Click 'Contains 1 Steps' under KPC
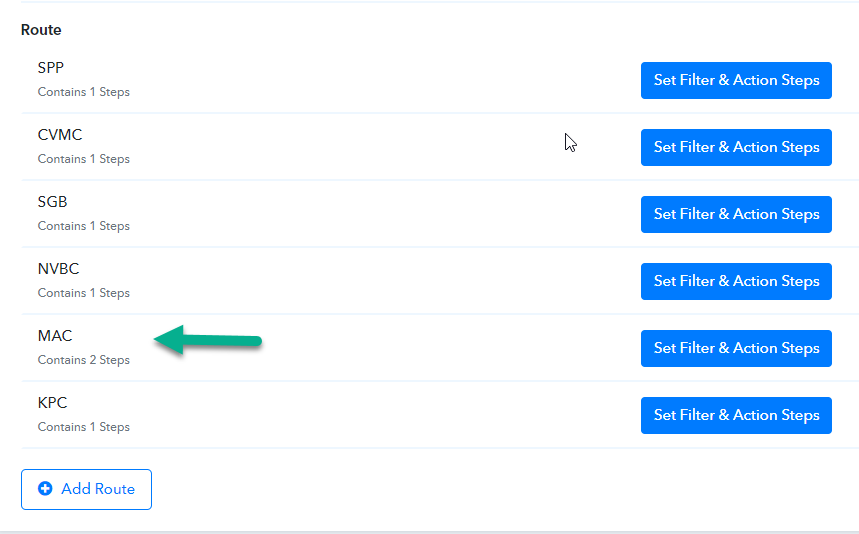The image size is (859, 534). (84, 427)
